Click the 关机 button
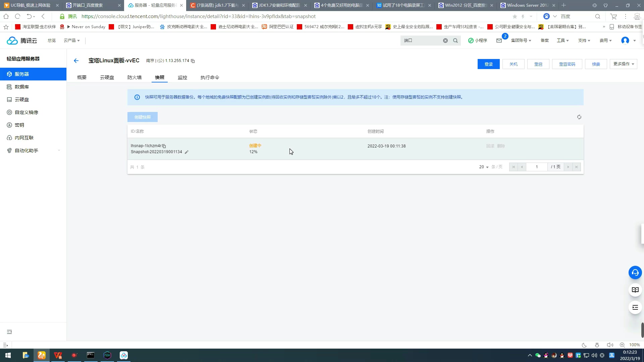Image resolution: width=644 pixels, height=362 pixels. 514,64
